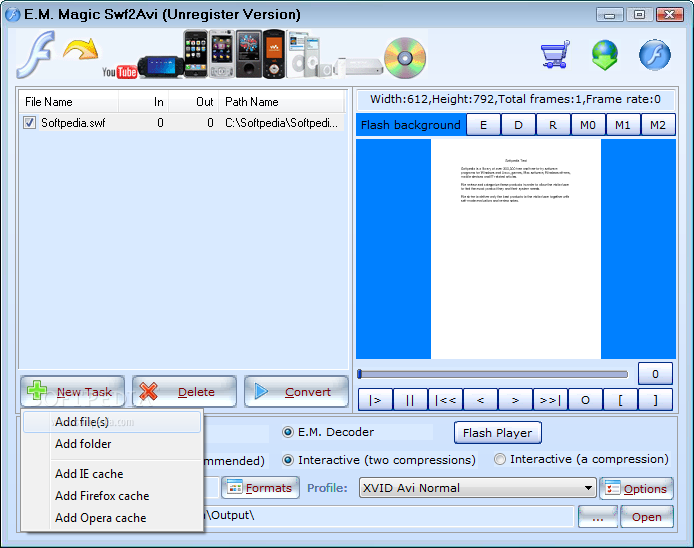Click the Path Name column header
This screenshot has height=548, width=694.
click(x=281, y=102)
